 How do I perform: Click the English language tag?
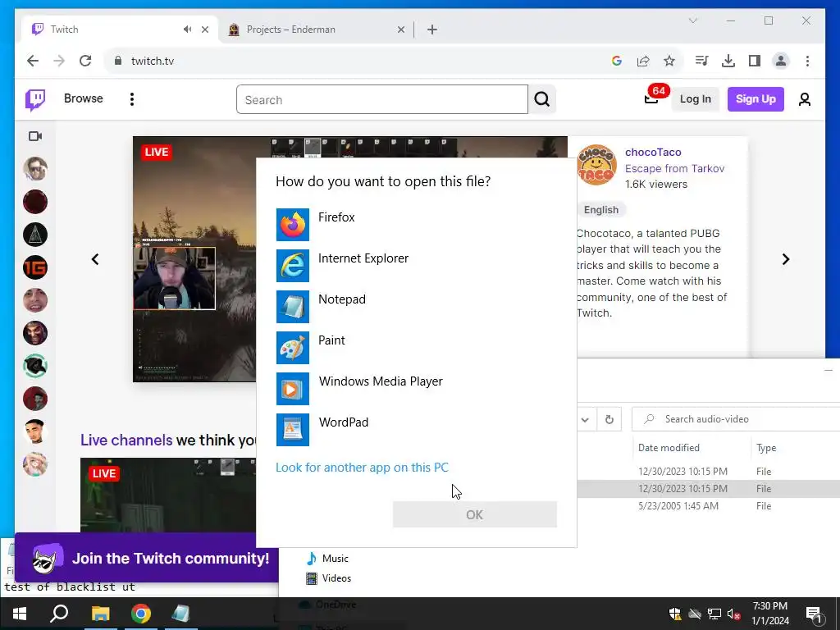pos(601,210)
